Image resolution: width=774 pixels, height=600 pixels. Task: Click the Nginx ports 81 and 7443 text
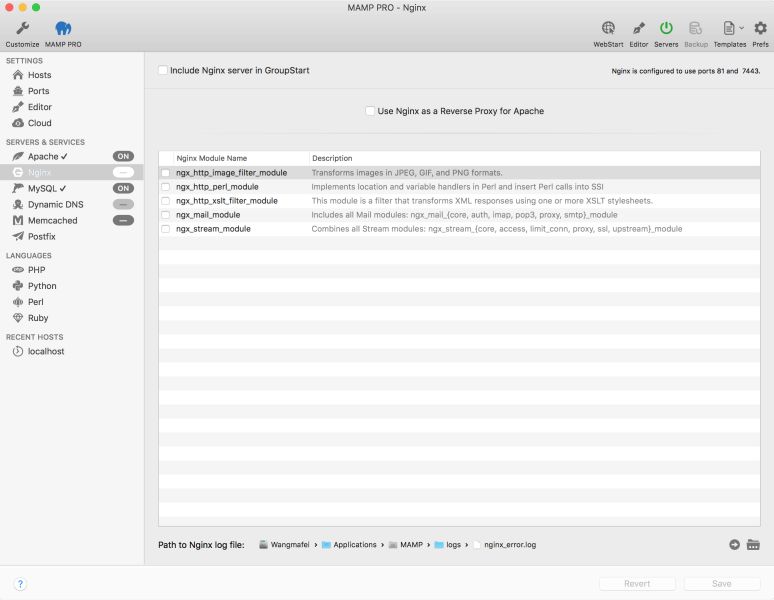686,71
